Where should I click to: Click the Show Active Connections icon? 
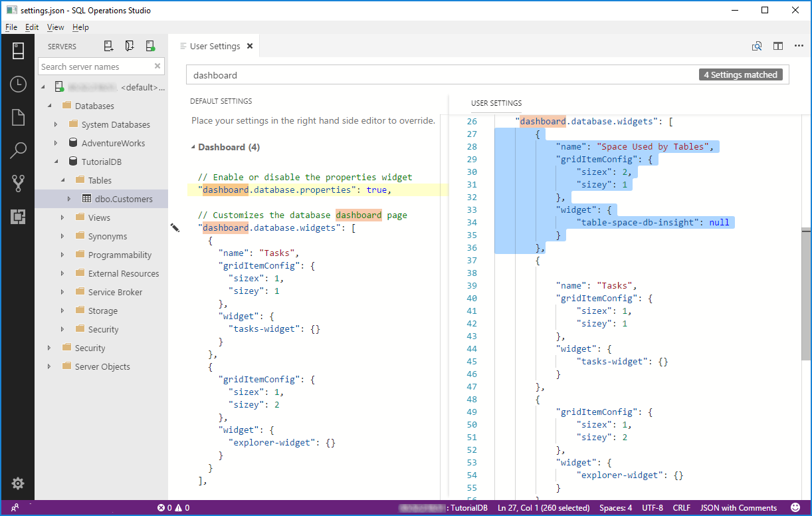point(151,46)
